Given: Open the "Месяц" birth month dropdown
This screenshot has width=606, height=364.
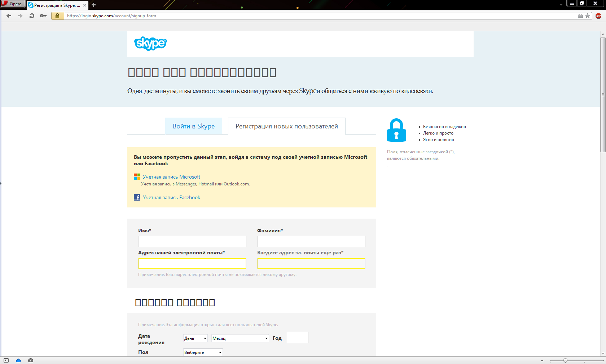Looking at the screenshot, I should click(240, 338).
